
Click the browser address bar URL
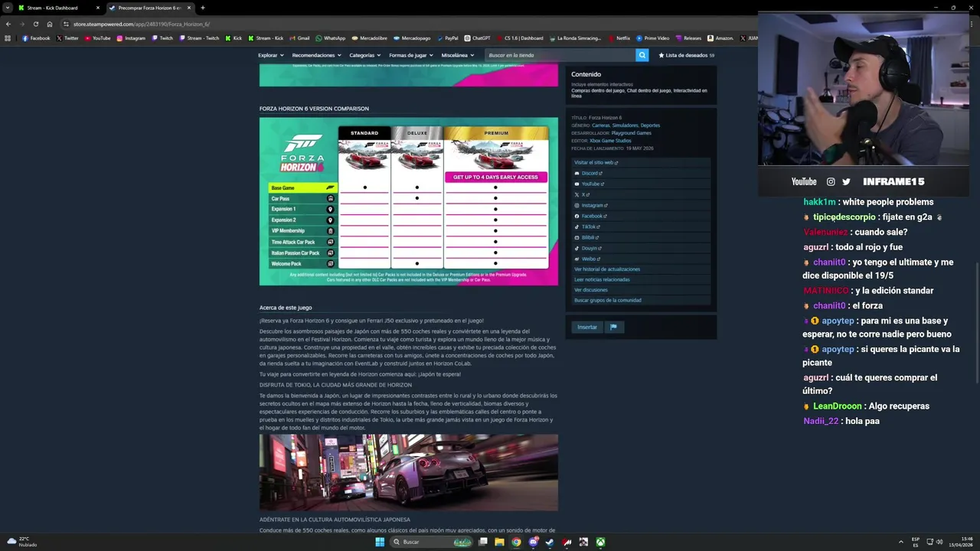(142, 24)
